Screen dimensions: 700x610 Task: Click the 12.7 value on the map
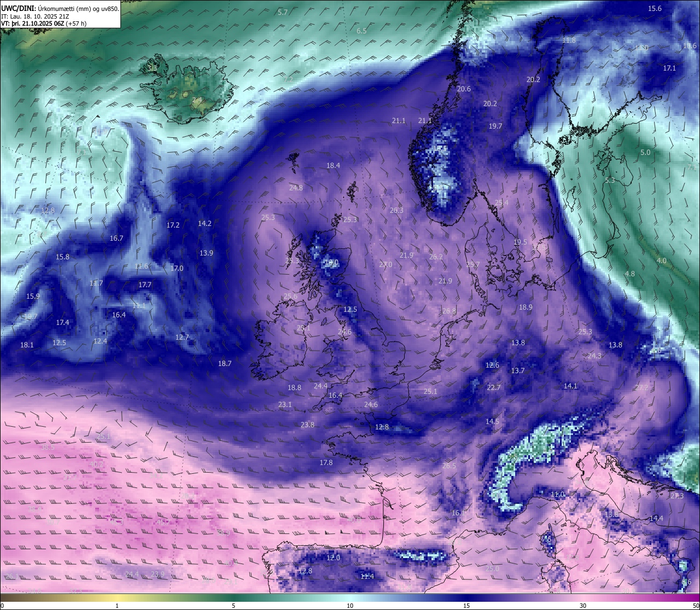(x=182, y=337)
